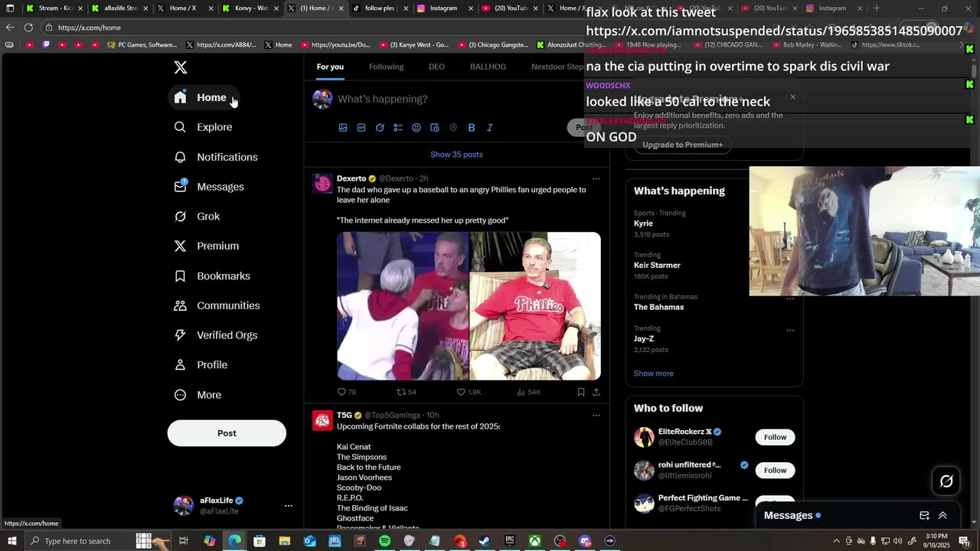The image size is (980, 551).
Task: Open Spotify from the taskbar
Action: tap(384, 541)
